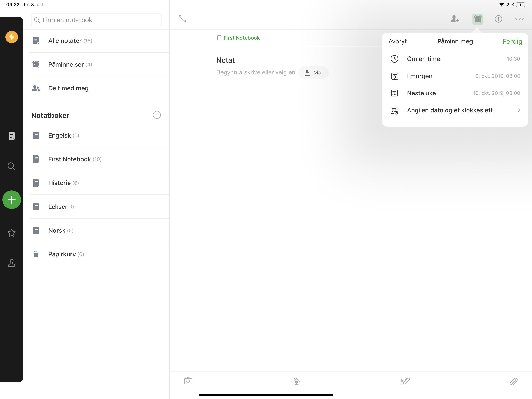Open the yellow lightning upgrade icon

click(11, 37)
